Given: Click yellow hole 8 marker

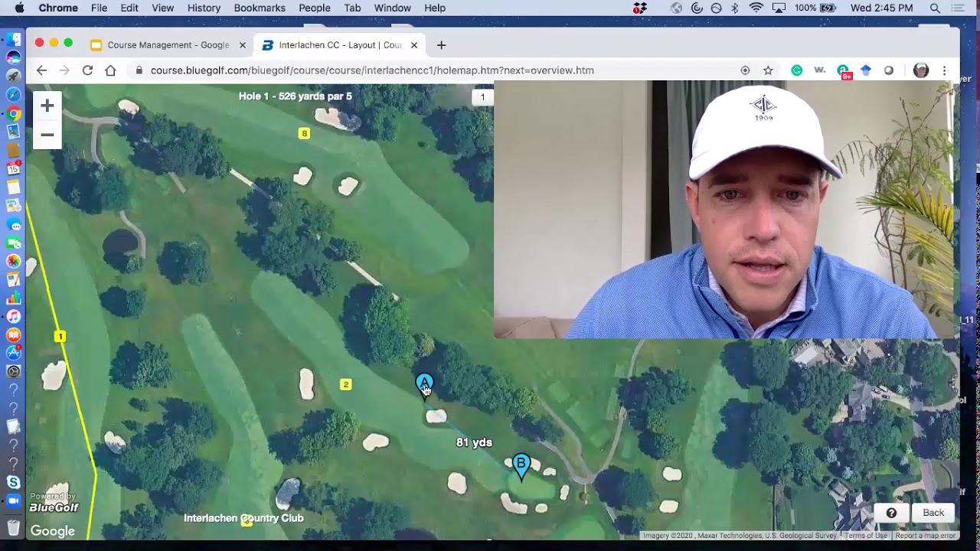Looking at the screenshot, I should tap(304, 133).
